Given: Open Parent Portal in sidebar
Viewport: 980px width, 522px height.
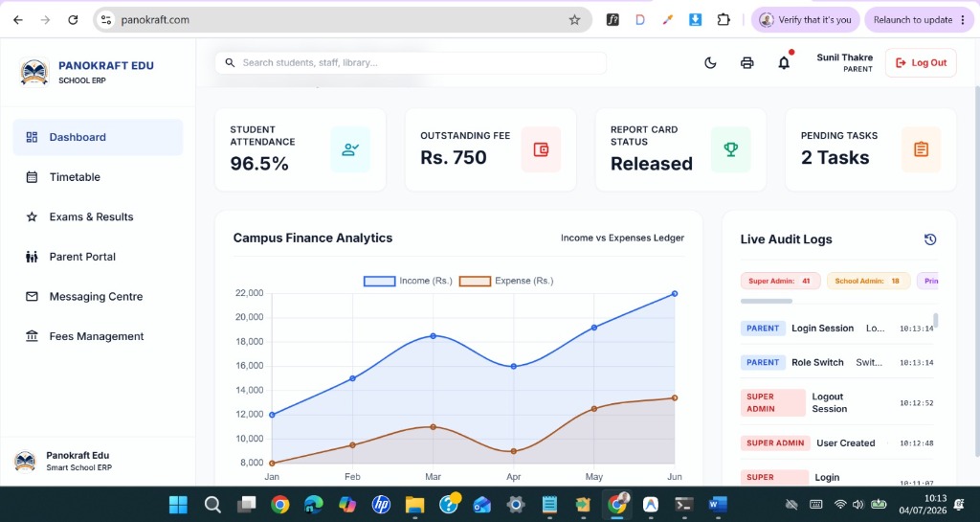Looking at the screenshot, I should pos(99,257).
